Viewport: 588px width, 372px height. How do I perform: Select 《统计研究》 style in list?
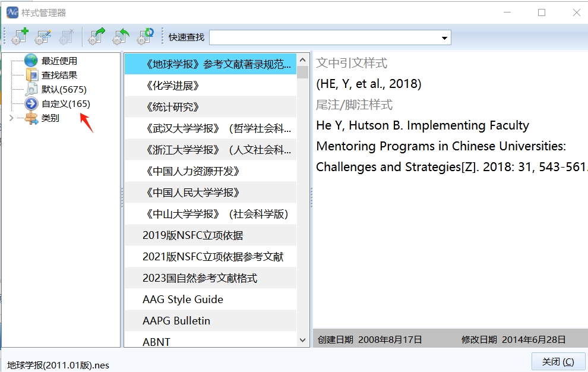210,107
